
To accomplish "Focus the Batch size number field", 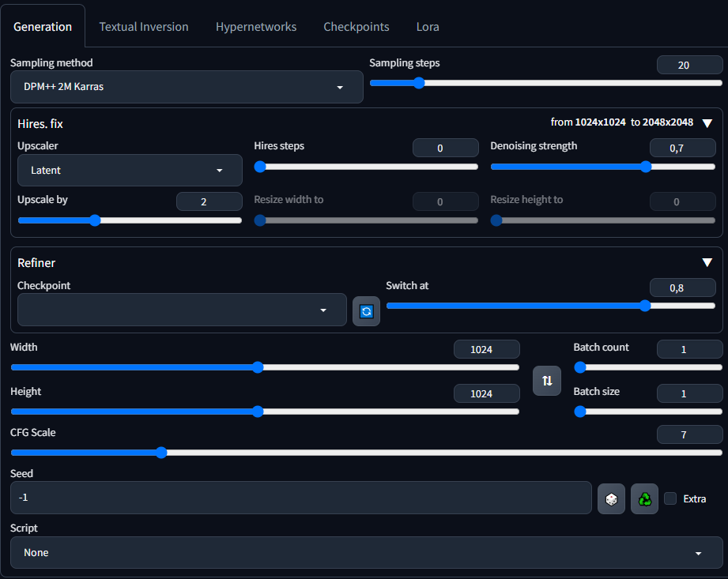I will tap(689, 393).
